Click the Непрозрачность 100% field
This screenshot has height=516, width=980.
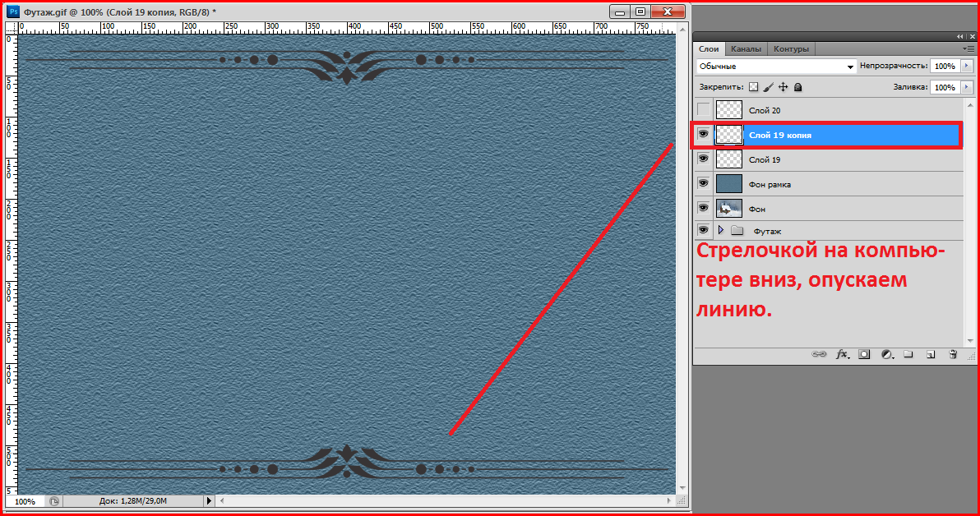[x=945, y=66]
